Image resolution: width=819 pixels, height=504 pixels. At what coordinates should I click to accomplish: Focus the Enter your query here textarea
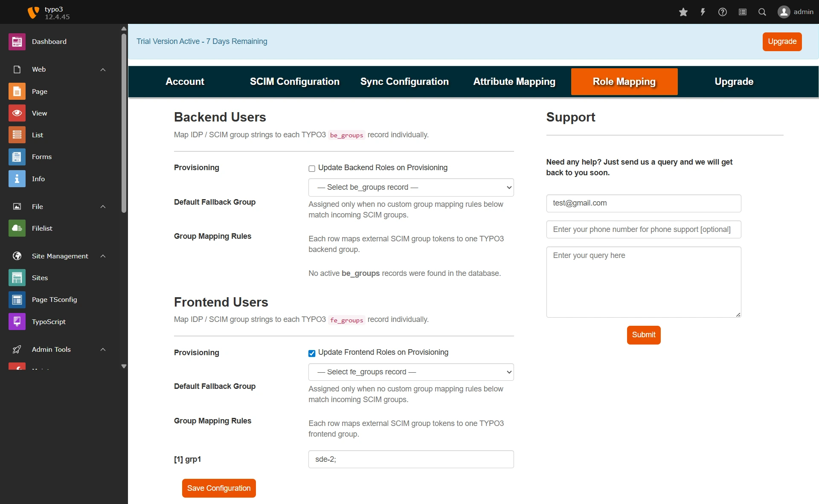[644, 282]
